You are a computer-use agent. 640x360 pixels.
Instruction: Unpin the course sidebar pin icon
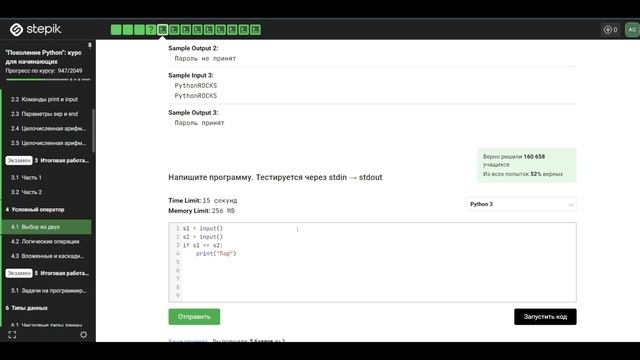pos(90,45)
